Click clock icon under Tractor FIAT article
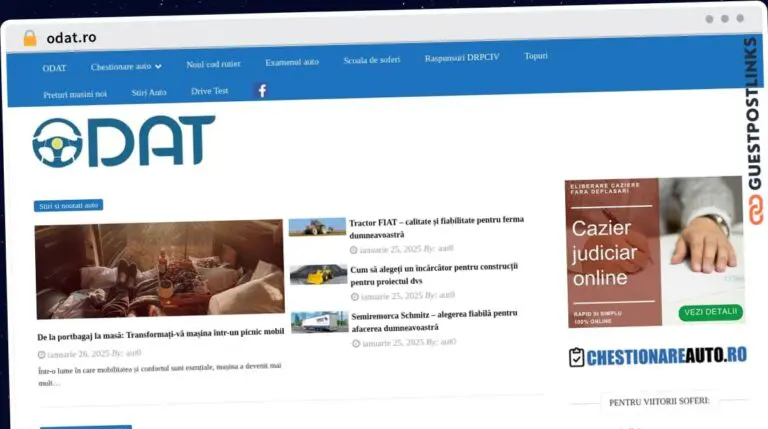768x429 pixels. click(x=353, y=250)
